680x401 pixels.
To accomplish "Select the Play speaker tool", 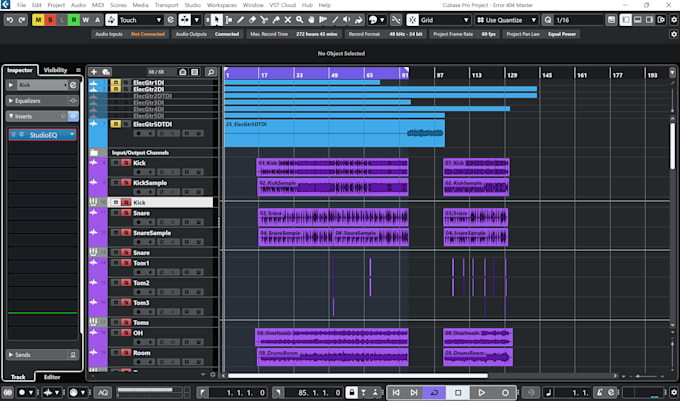I will click(x=347, y=20).
